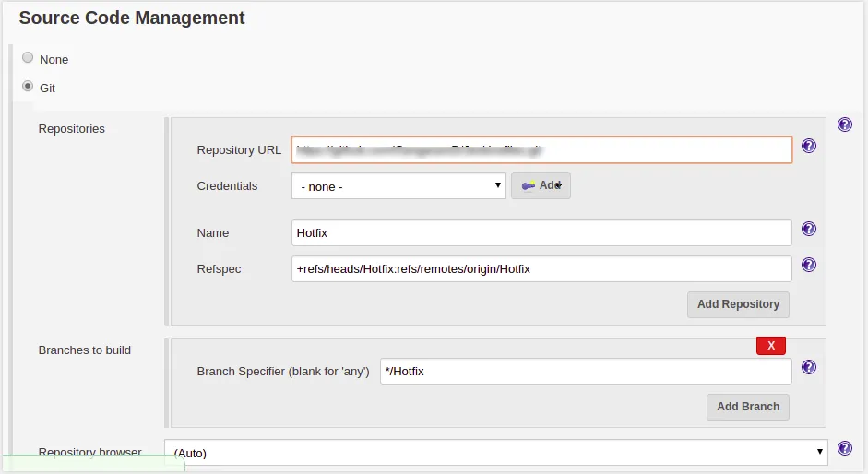The width and height of the screenshot is (868, 474).
Task: Click the Branches to build label
Action: coord(85,350)
